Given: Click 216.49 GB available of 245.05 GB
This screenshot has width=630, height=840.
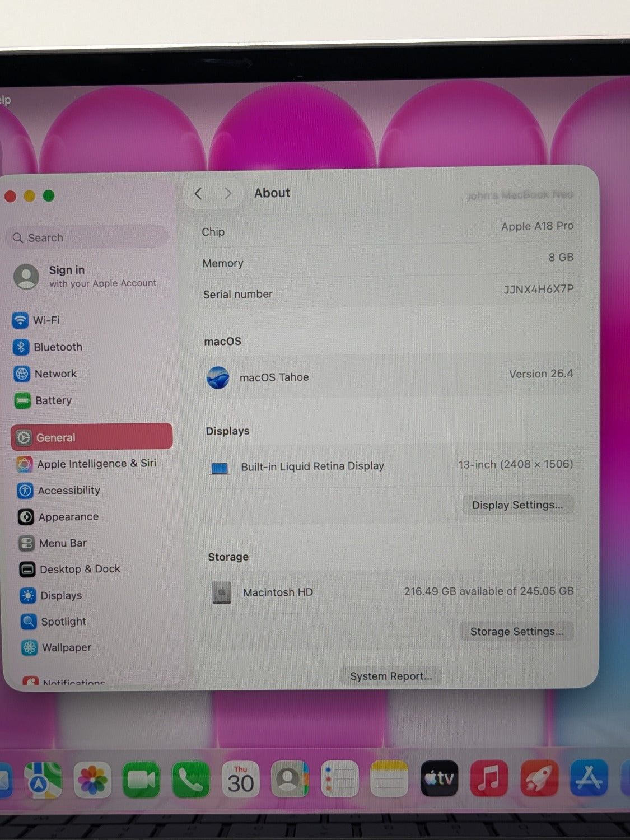Looking at the screenshot, I should [489, 591].
